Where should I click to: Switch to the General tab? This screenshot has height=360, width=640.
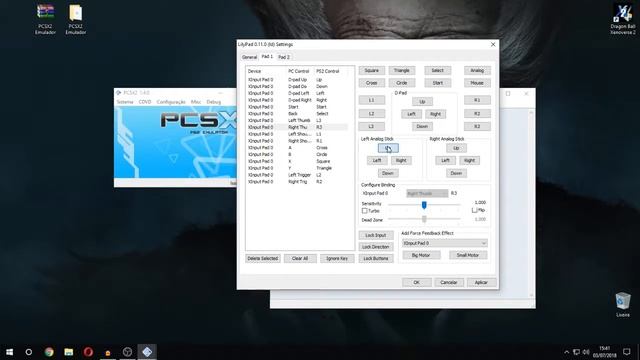249,57
